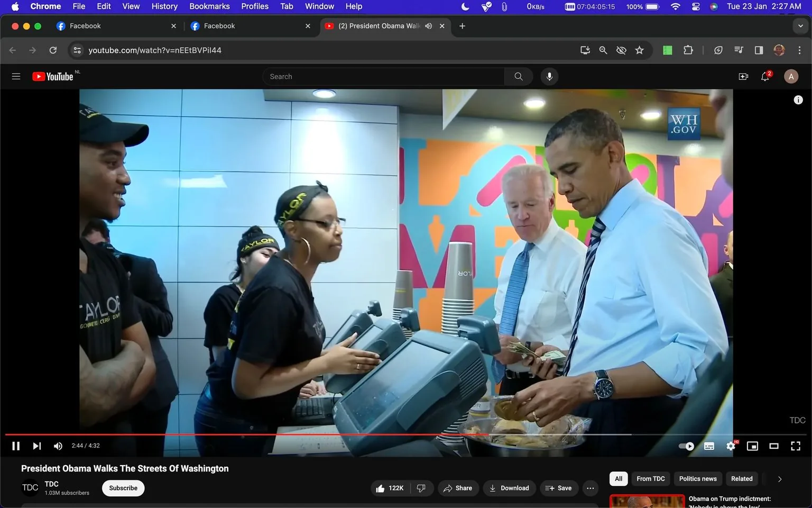Viewport: 812px width, 508px height.
Task: Open the tab search chevron dropdown
Action: tap(801, 25)
